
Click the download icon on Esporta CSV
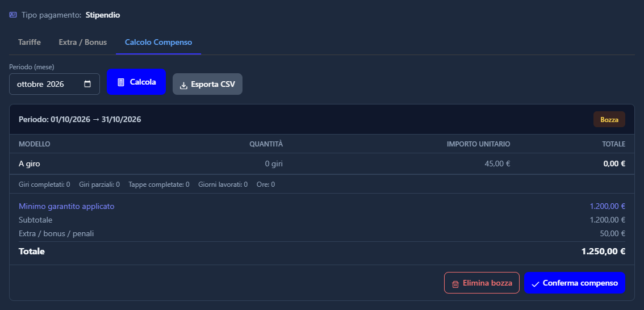[183, 85]
